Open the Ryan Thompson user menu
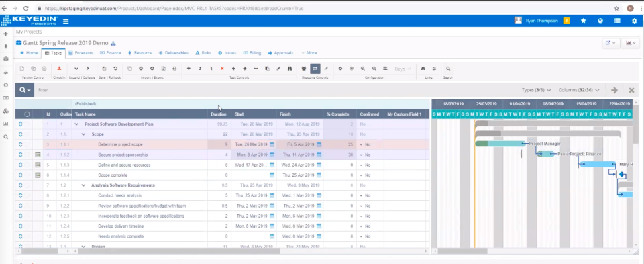The width and height of the screenshot is (644, 264). (542, 21)
